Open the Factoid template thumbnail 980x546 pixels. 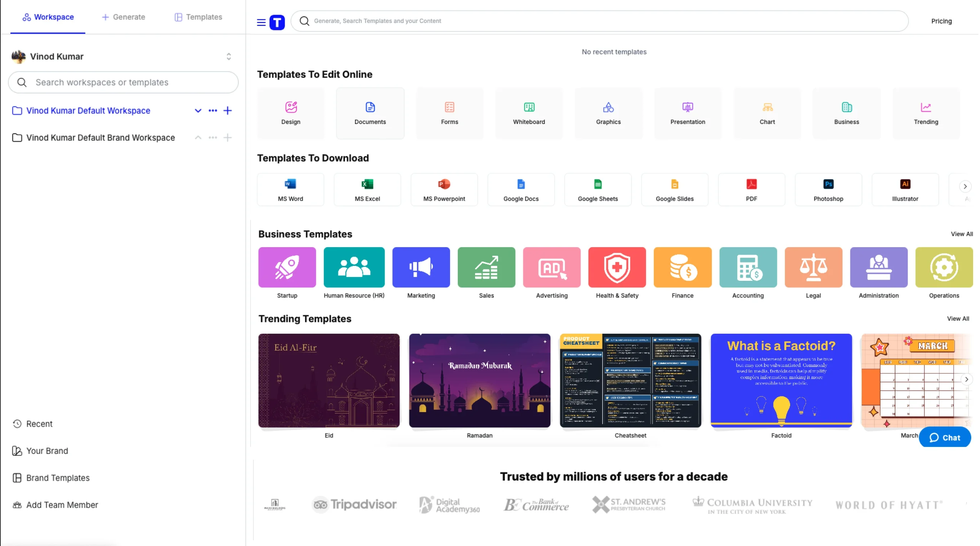click(781, 380)
